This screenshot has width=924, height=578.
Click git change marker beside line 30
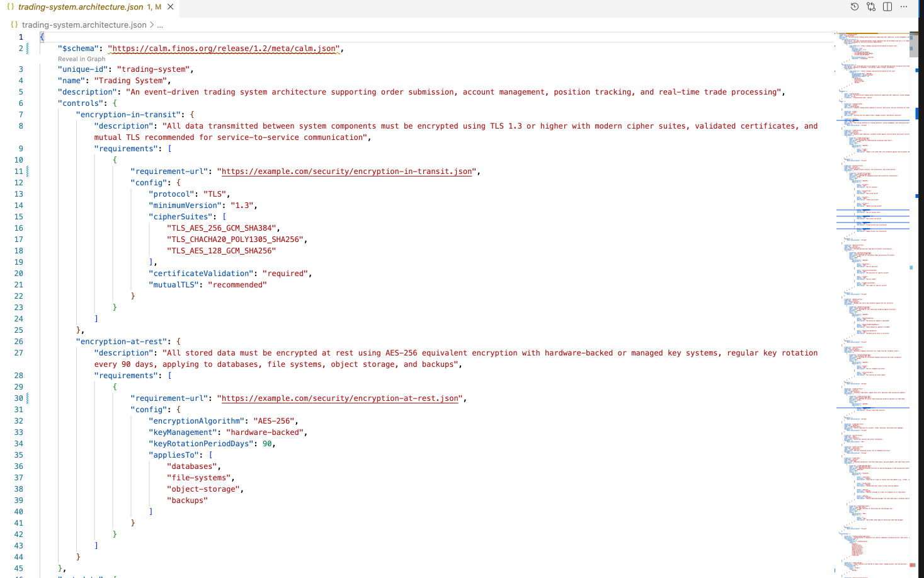(x=28, y=398)
